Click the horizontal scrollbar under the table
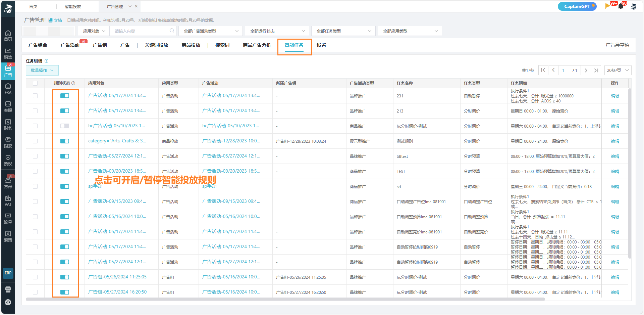 point(285,299)
